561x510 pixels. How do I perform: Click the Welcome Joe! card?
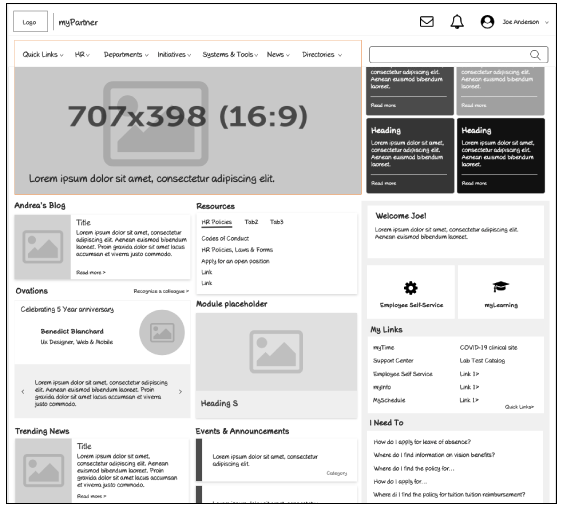tap(455, 232)
